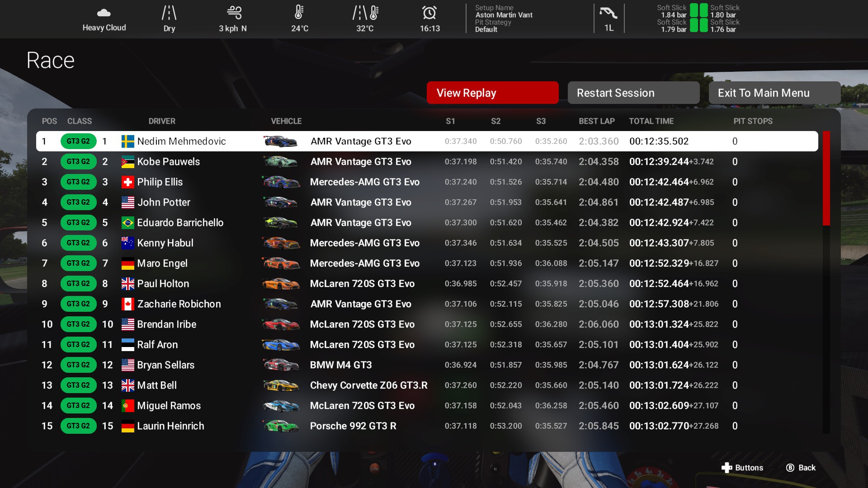Click the Default pit strategy text

[486, 29]
